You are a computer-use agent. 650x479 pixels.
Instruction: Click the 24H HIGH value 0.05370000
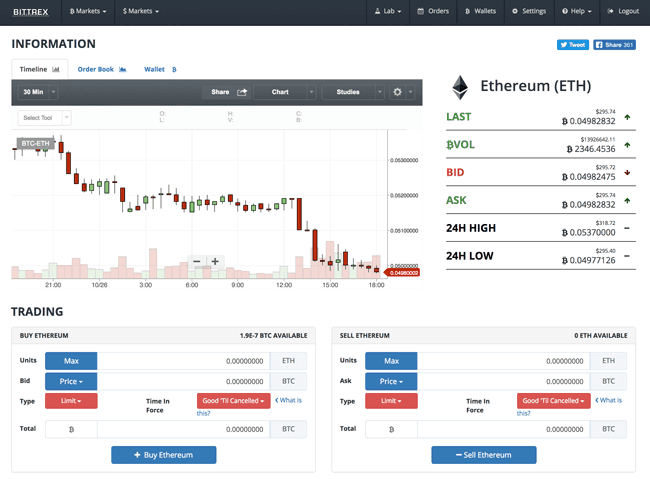pos(589,232)
